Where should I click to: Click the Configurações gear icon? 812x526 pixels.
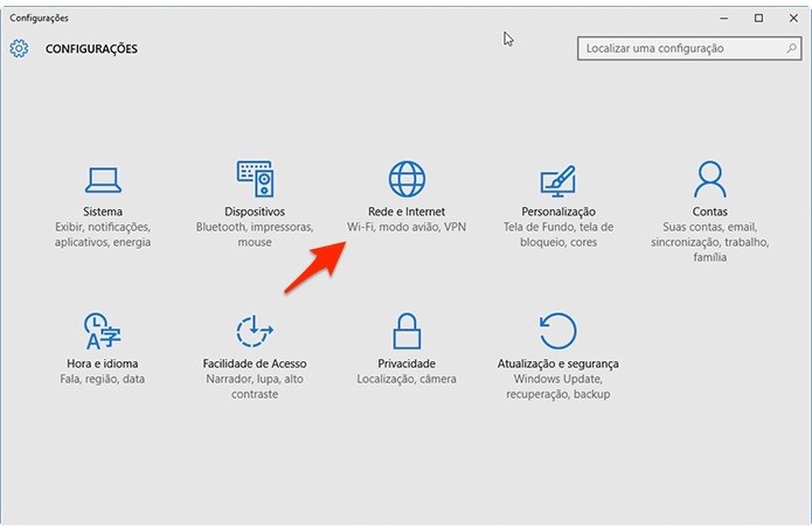(19, 48)
